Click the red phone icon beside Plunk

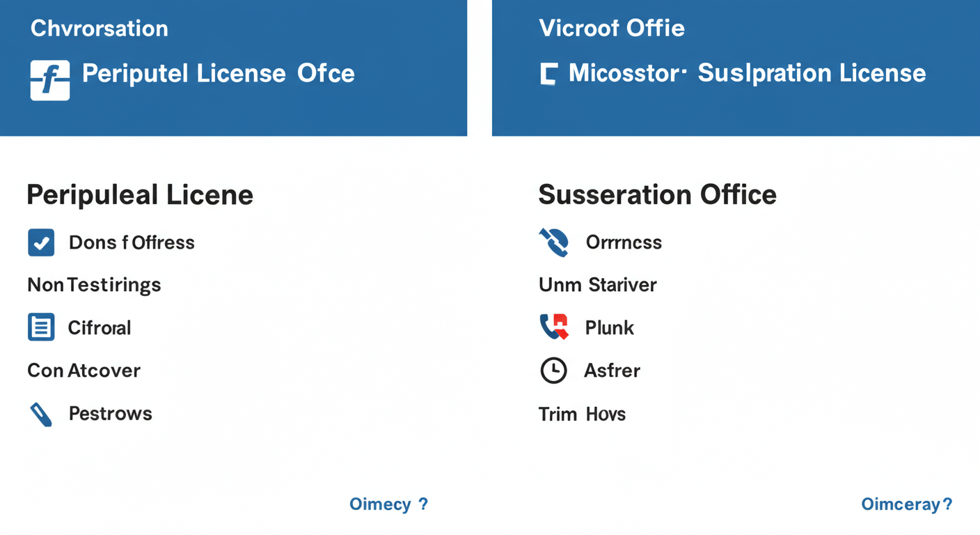[x=554, y=327]
